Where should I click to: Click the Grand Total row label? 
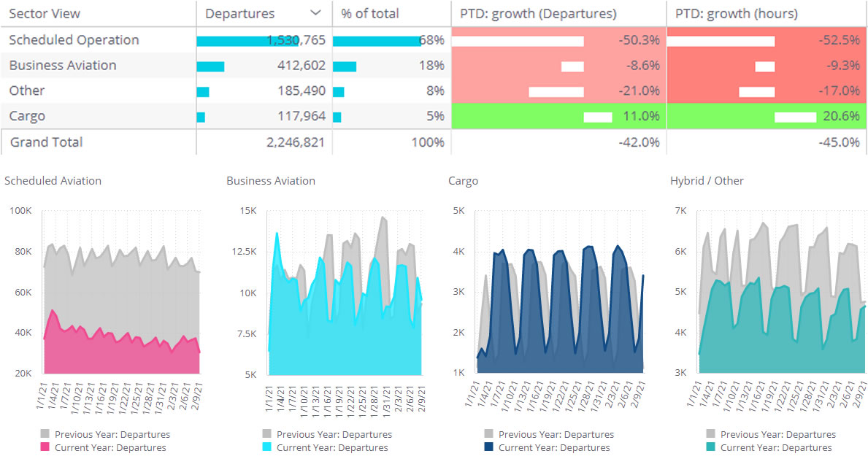(46, 142)
